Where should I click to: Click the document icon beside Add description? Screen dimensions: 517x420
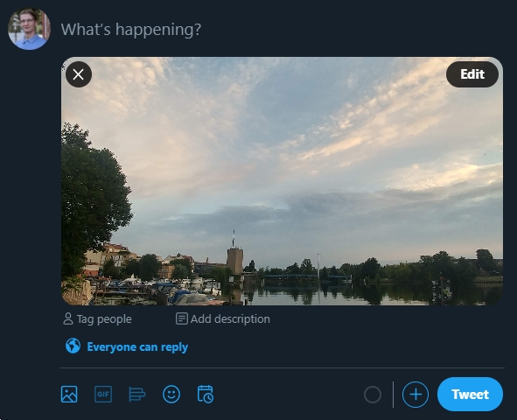(182, 318)
